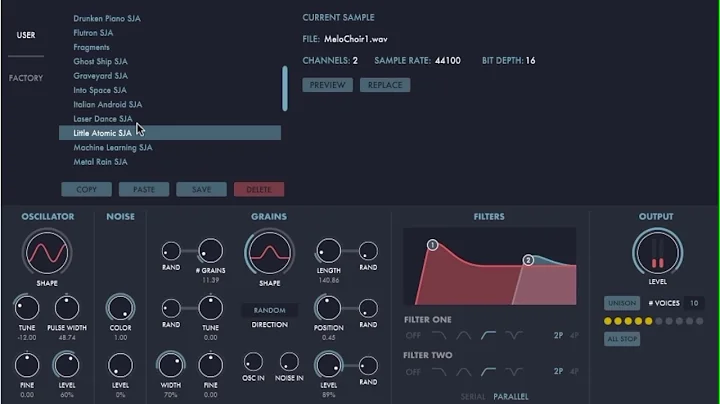The height and width of the screenshot is (404, 720).
Task: Select band-pass shape for Filter One
Action: [463, 336]
